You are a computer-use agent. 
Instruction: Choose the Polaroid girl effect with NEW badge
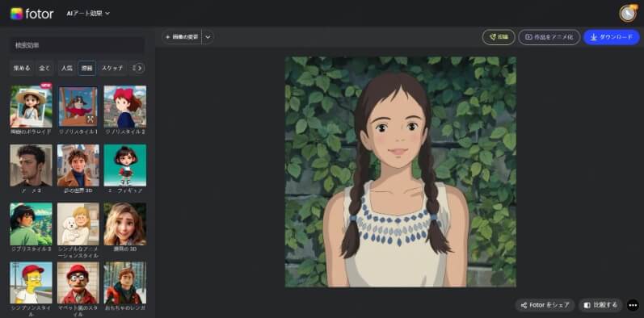32,107
